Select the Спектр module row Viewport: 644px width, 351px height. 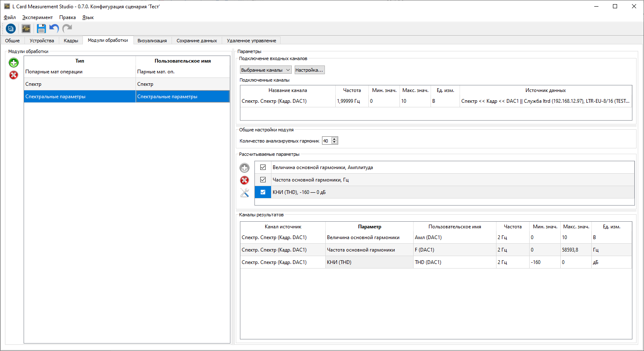[x=79, y=84]
